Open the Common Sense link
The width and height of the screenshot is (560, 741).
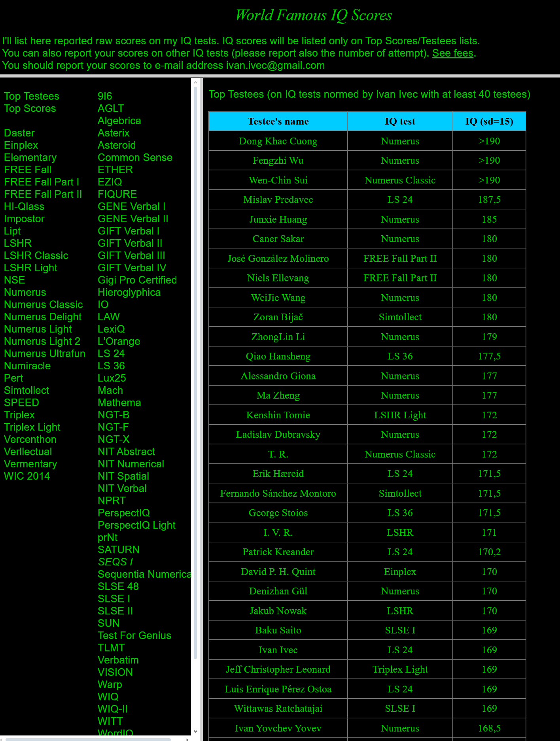coord(135,157)
